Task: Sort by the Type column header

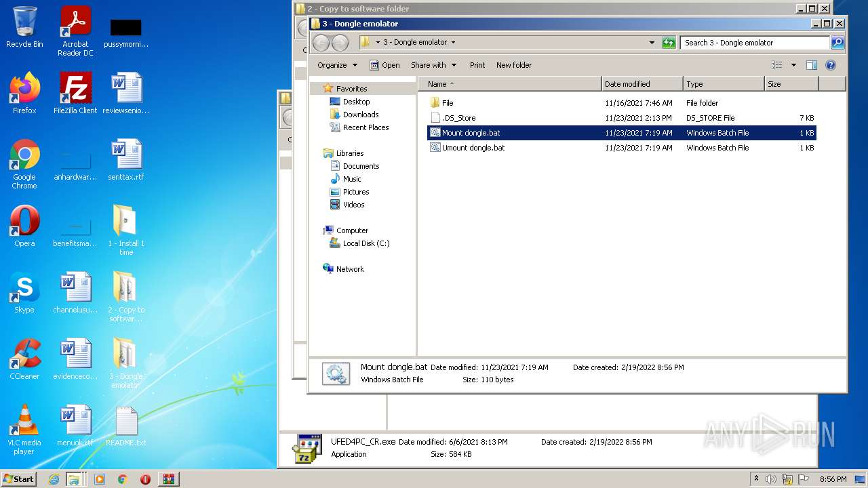Action: point(724,84)
